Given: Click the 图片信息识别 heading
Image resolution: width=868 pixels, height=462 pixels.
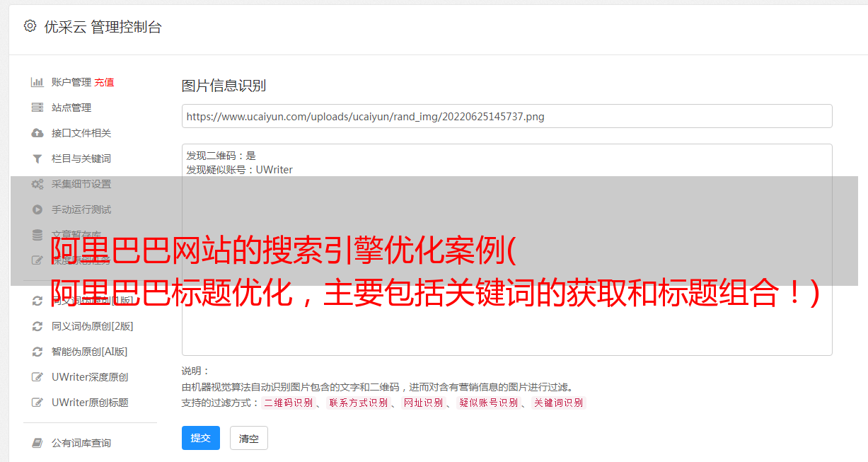Looking at the screenshot, I should (224, 86).
